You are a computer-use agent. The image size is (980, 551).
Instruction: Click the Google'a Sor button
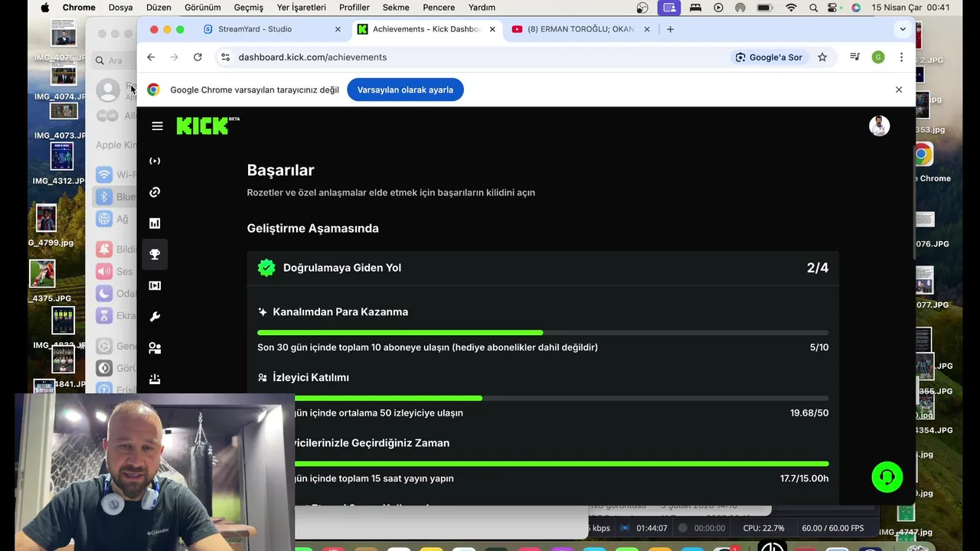point(769,57)
